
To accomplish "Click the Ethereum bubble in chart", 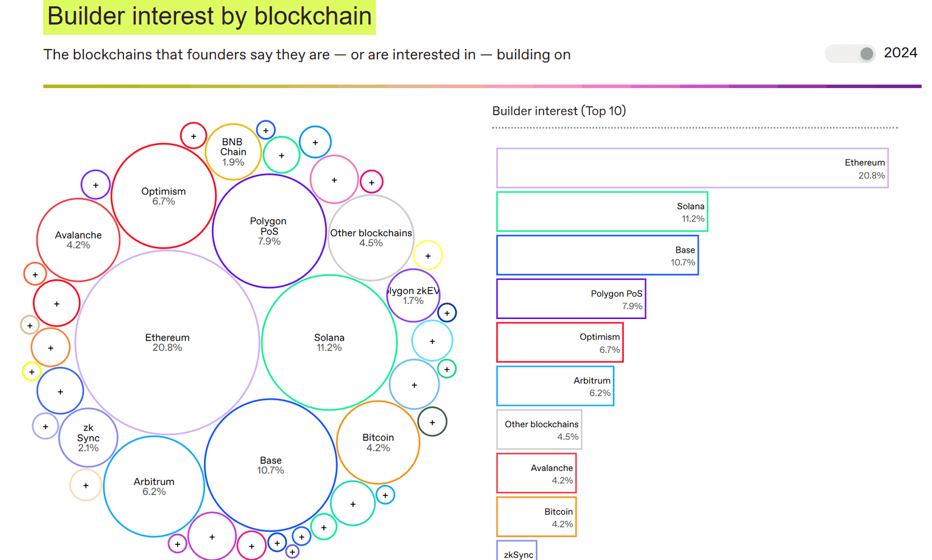I will point(167,342).
